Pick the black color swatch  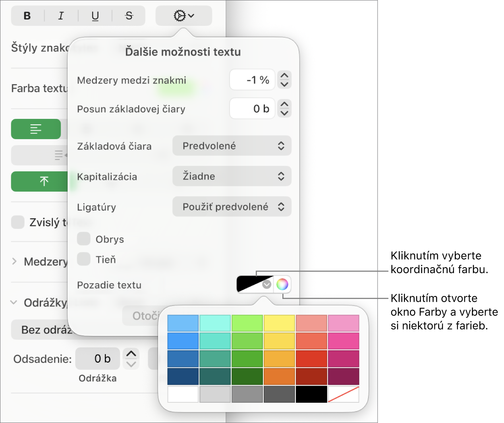pyautogui.click(x=311, y=394)
